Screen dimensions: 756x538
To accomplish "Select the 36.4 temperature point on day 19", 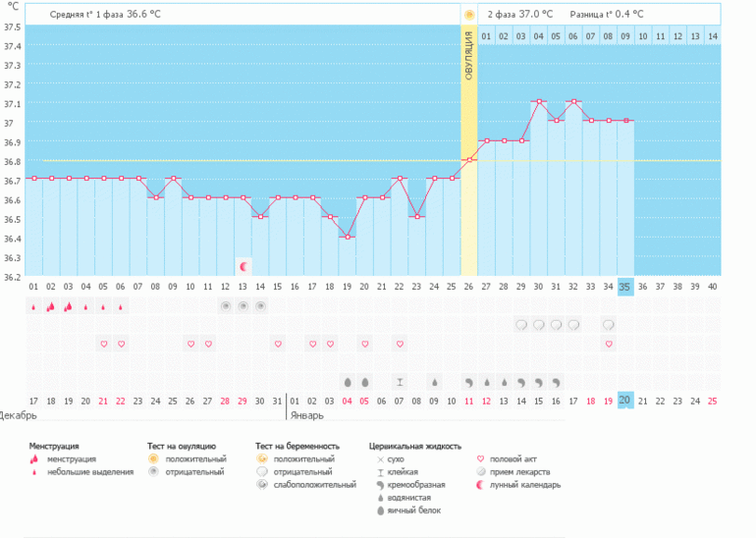I will (x=348, y=237).
